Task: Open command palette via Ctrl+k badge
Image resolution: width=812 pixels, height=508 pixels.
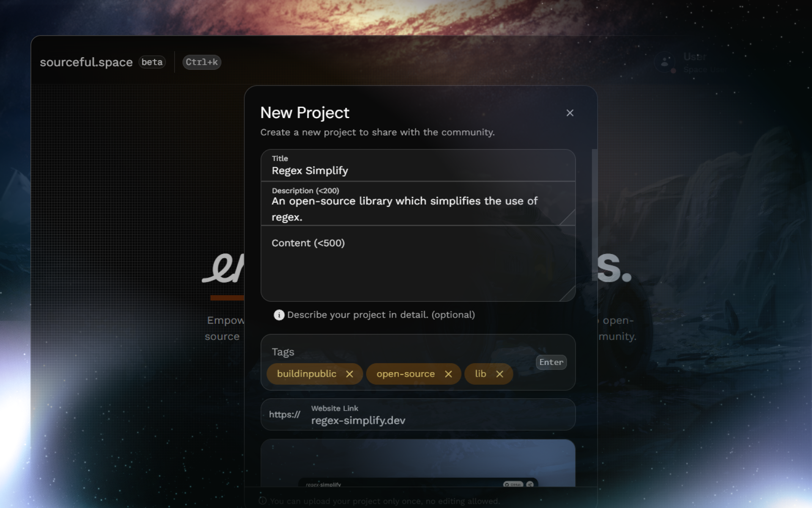Action: 202,62
